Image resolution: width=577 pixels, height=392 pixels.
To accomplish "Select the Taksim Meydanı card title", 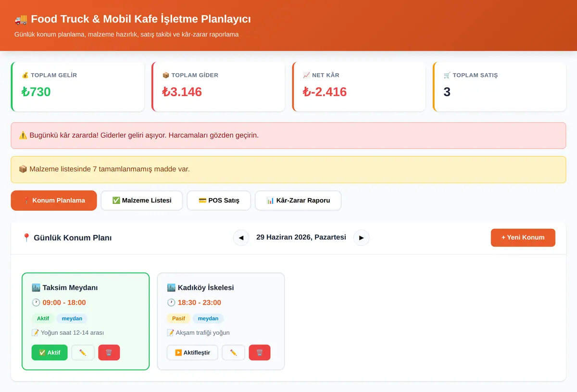I will coord(64,288).
